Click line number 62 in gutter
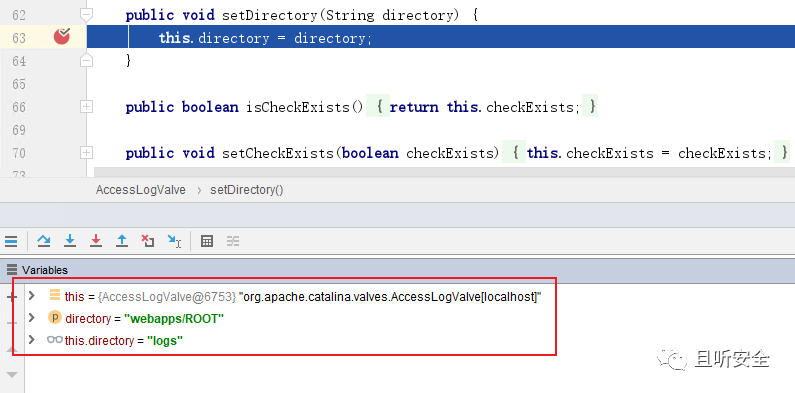The image size is (795, 393). click(x=19, y=15)
